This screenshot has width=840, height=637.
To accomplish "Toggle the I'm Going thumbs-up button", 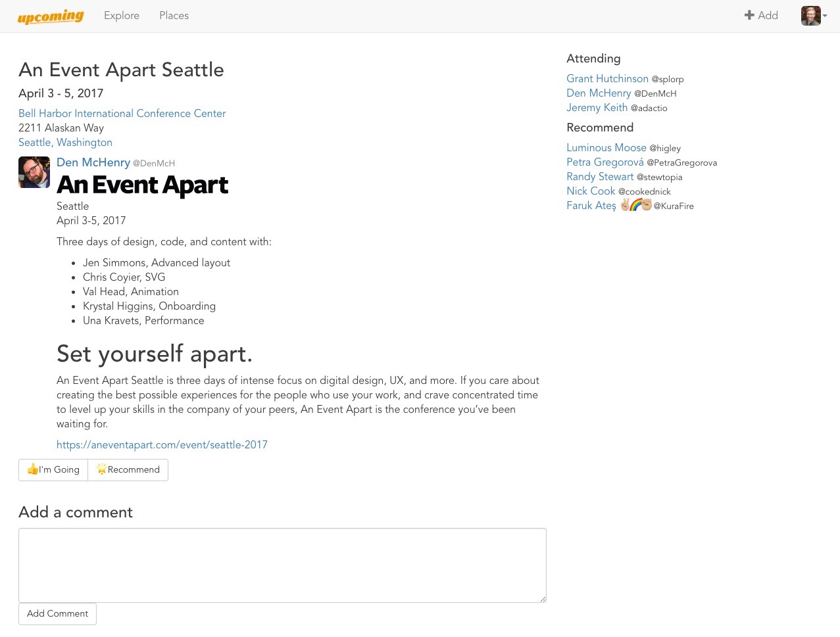I will click(x=53, y=470).
